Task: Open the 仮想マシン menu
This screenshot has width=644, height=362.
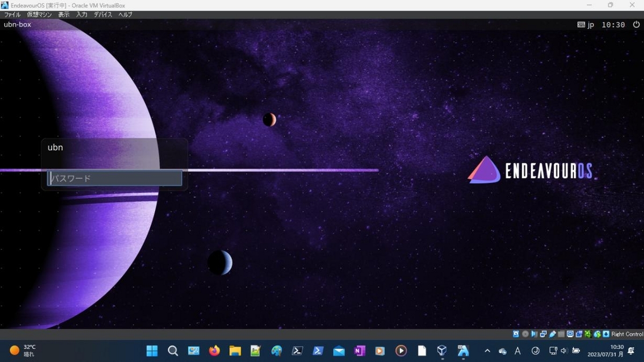Action: (40, 14)
